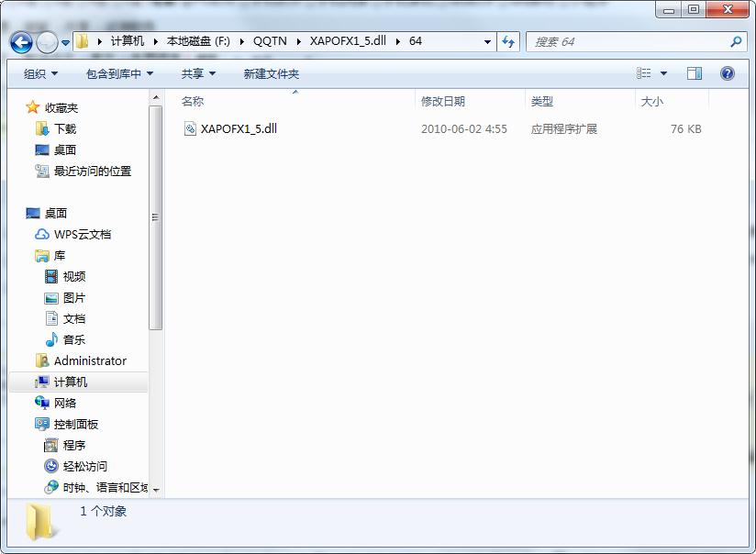756x554 pixels.
Task: Select 库 in navigation pane
Action: (60, 256)
